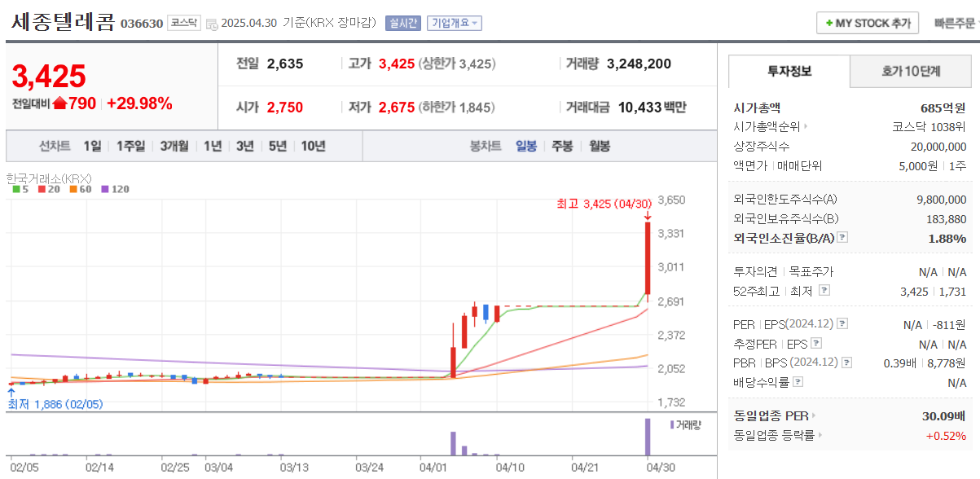The width and height of the screenshot is (980, 479).
Task: Click the orange 60-day moving average legend
Action: tap(80, 189)
